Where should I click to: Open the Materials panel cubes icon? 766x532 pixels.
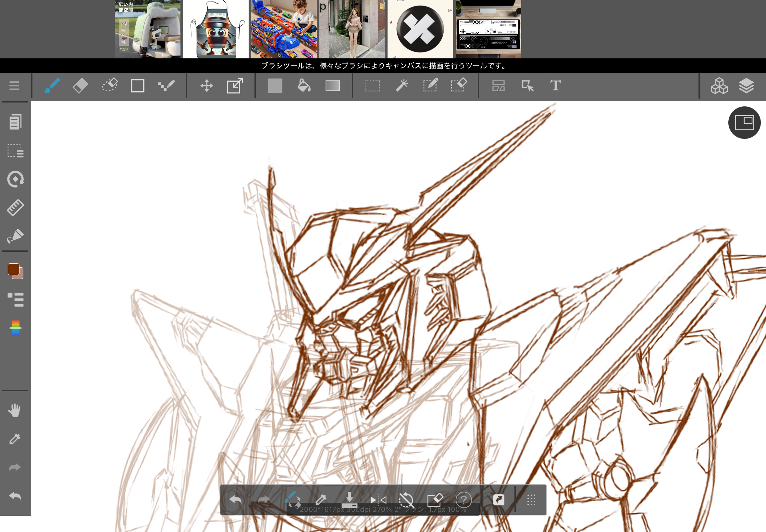(719, 86)
